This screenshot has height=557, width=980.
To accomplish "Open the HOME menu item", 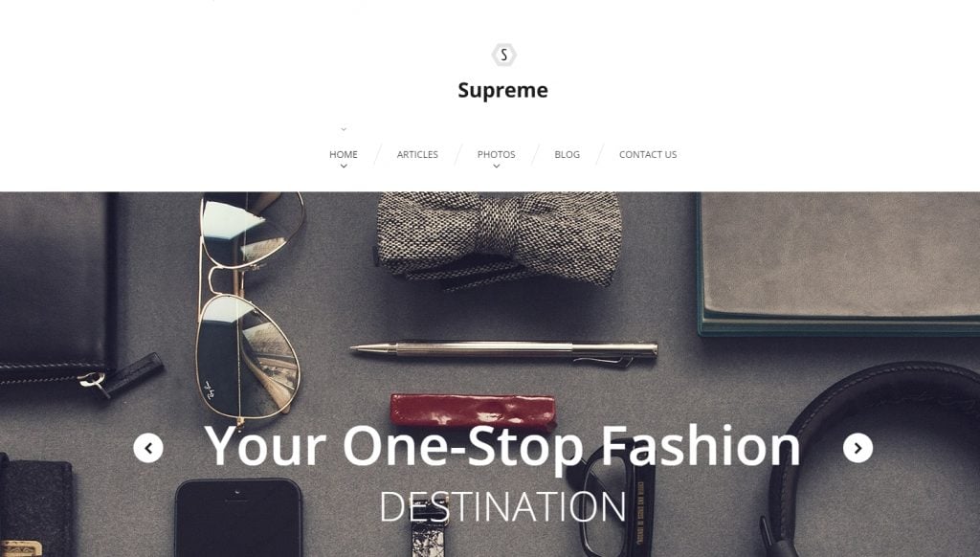I will 344,154.
